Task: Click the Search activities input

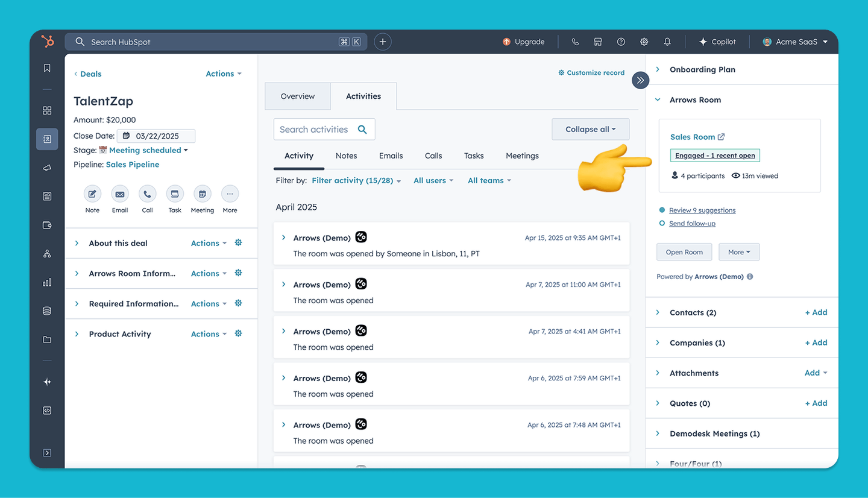Action: (324, 129)
